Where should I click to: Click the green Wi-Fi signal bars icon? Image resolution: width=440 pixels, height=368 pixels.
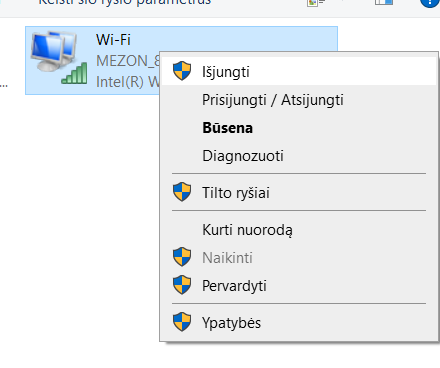point(74,73)
